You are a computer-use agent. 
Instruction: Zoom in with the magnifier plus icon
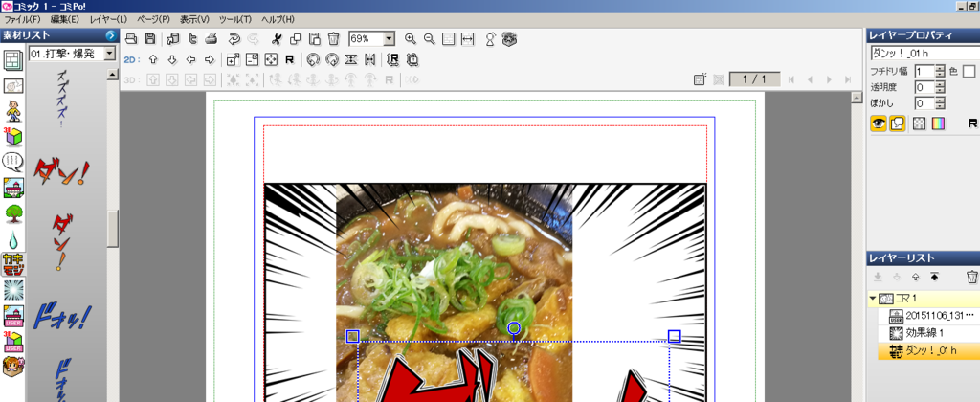pos(410,38)
